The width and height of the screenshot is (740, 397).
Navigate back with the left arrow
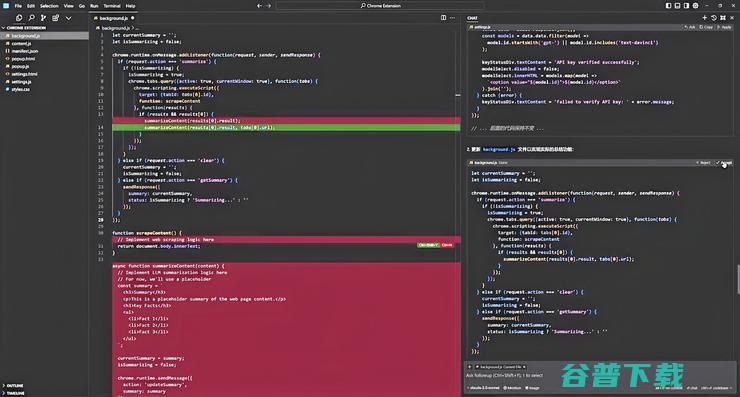tap(259, 6)
